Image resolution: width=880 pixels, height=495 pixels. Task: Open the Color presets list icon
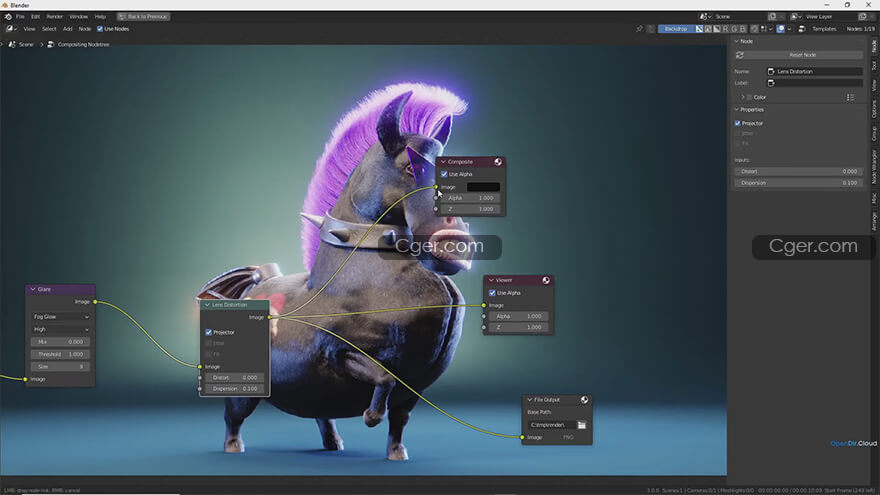[850, 97]
